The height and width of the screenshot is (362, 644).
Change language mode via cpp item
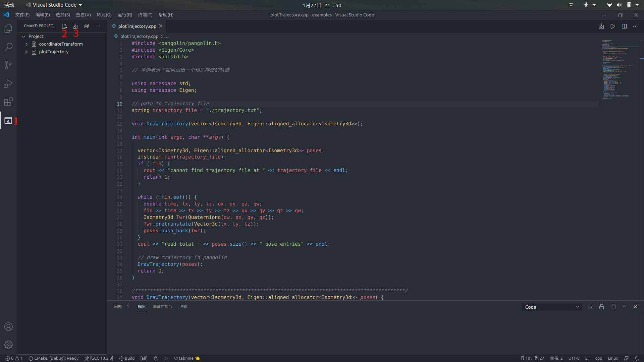coord(599,358)
